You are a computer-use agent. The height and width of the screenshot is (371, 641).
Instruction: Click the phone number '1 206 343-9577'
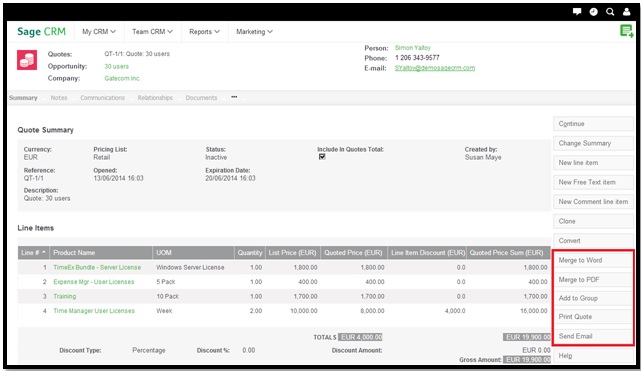tap(417, 58)
